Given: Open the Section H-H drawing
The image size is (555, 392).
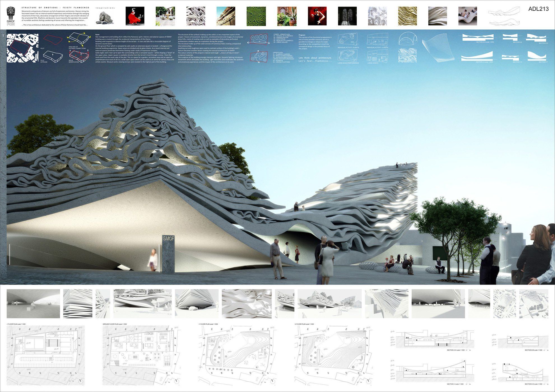Looking at the screenshot, I should (435, 340).
